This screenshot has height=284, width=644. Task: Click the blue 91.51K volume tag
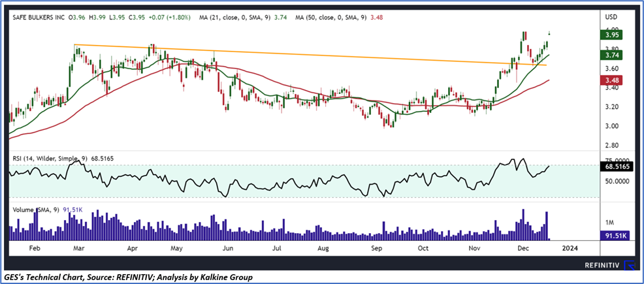(x=615, y=236)
